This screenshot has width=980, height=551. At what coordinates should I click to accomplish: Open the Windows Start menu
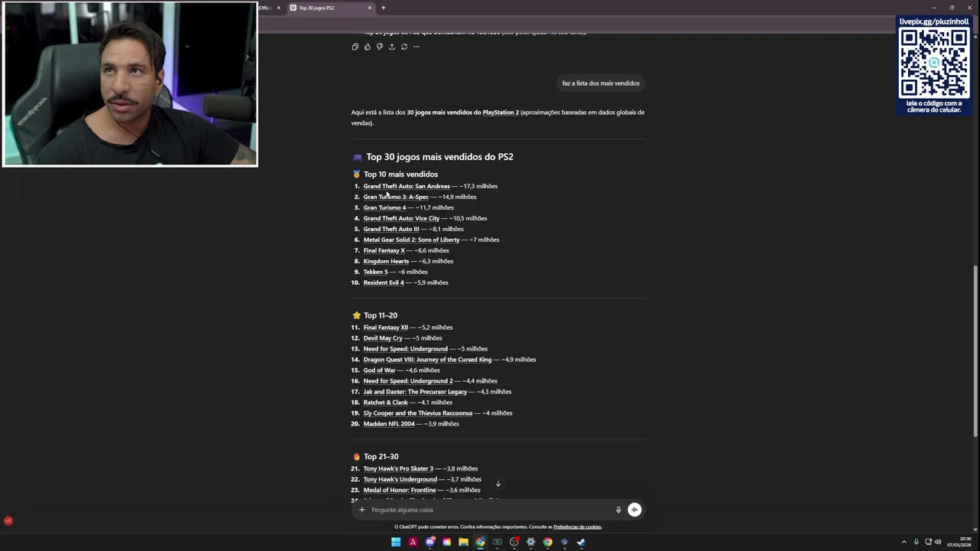396,542
